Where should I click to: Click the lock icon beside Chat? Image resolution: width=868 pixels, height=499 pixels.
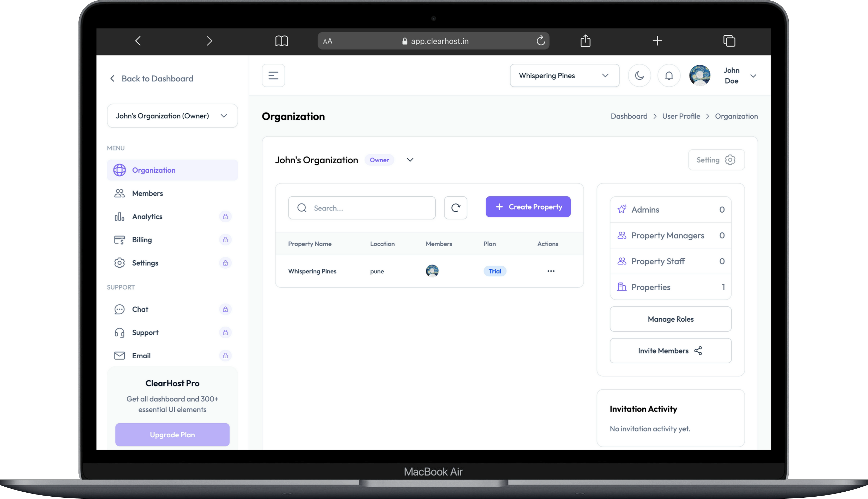[x=225, y=309]
